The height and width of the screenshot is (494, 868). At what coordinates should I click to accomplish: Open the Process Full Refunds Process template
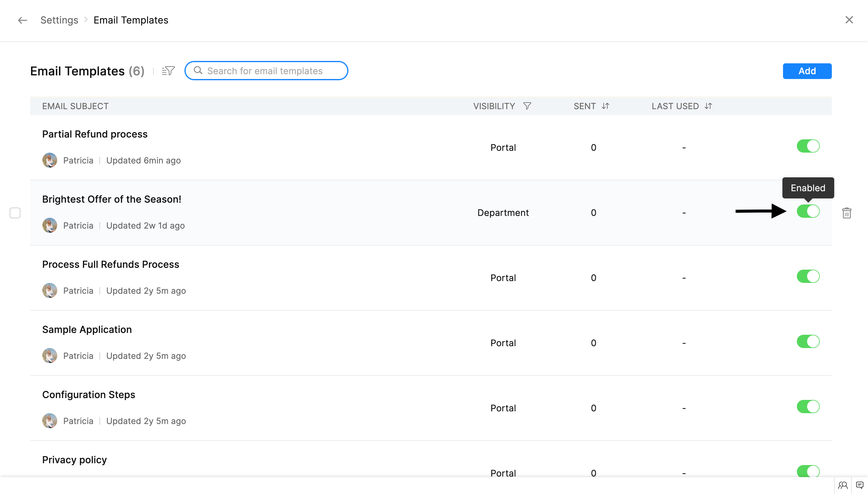111,264
